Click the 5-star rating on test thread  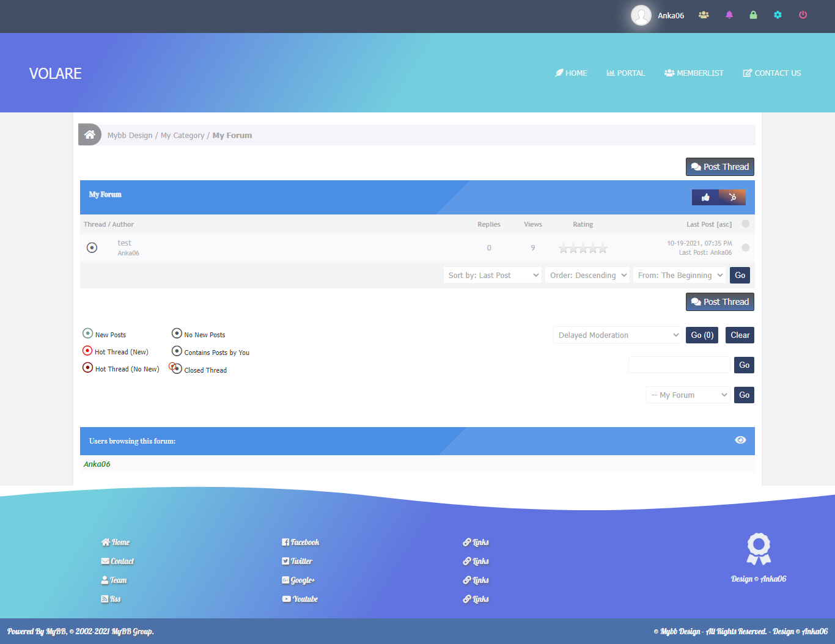click(603, 249)
